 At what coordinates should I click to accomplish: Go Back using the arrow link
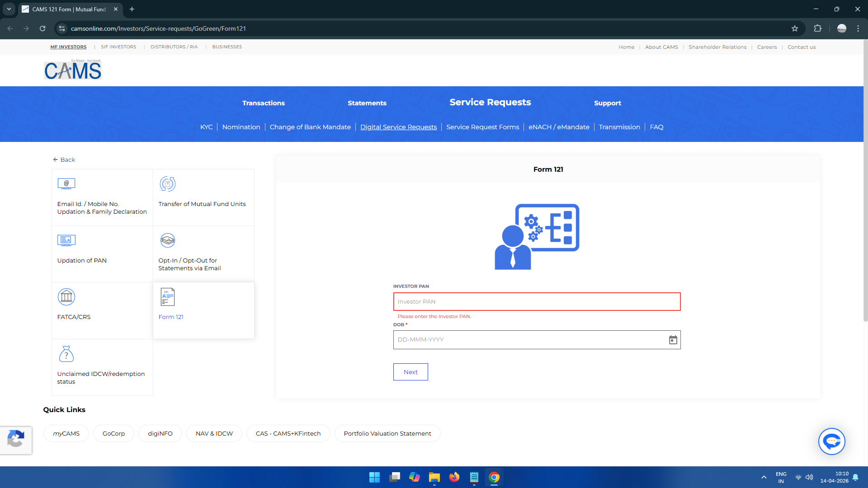pos(64,160)
